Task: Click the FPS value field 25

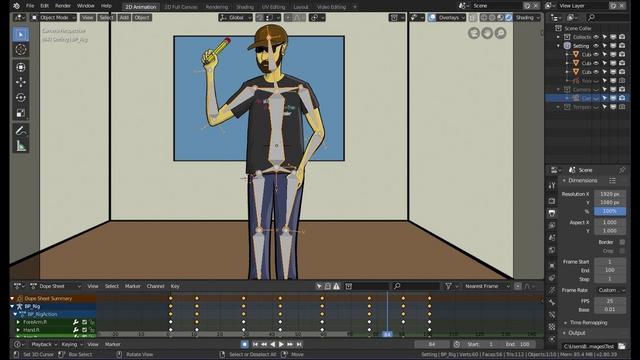Action: click(610, 301)
